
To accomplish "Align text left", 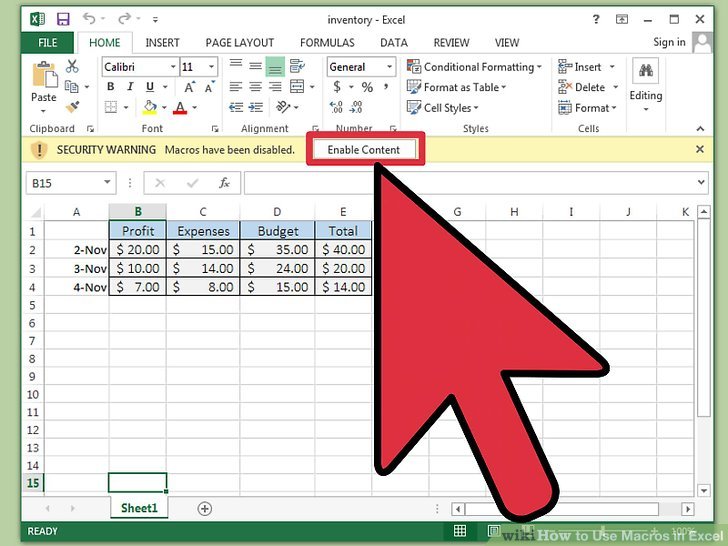I will 236,87.
